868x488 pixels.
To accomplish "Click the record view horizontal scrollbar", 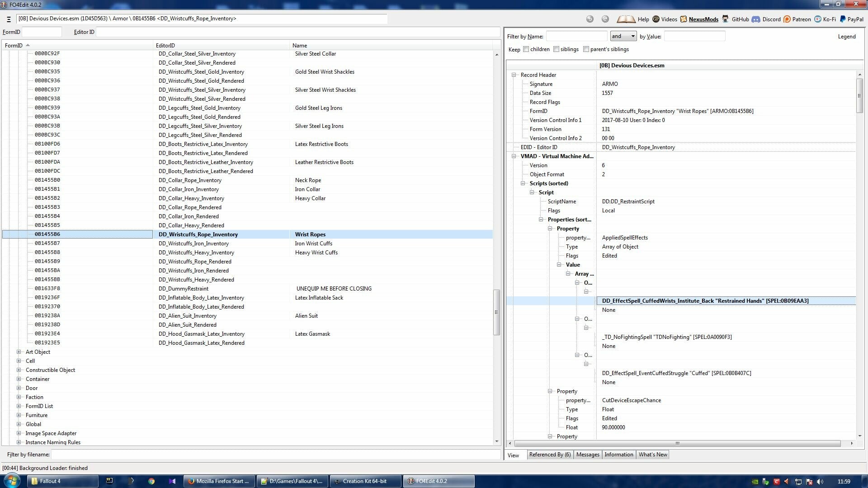I will 677,443.
